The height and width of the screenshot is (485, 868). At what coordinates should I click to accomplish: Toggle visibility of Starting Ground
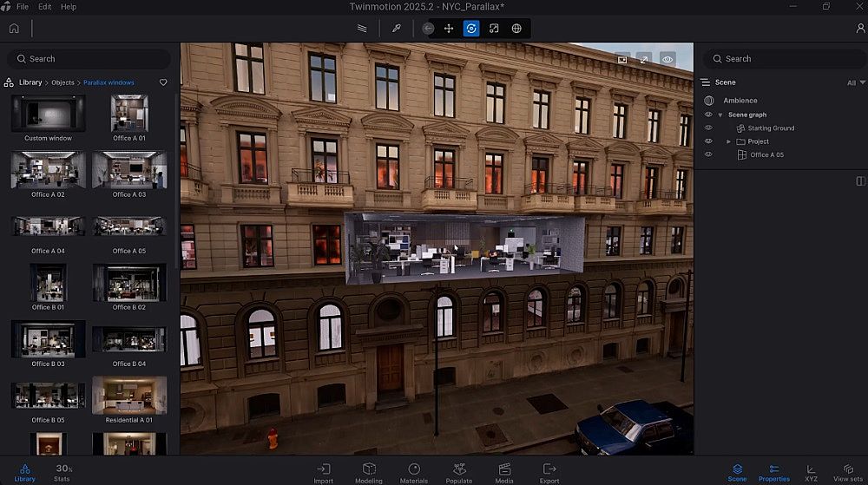[x=708, y=128]
